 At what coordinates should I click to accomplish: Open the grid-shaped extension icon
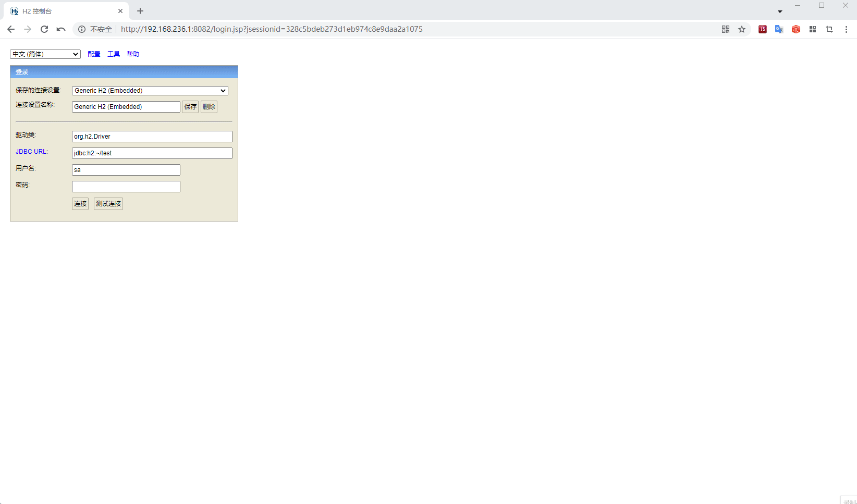(x=813, y=29)
